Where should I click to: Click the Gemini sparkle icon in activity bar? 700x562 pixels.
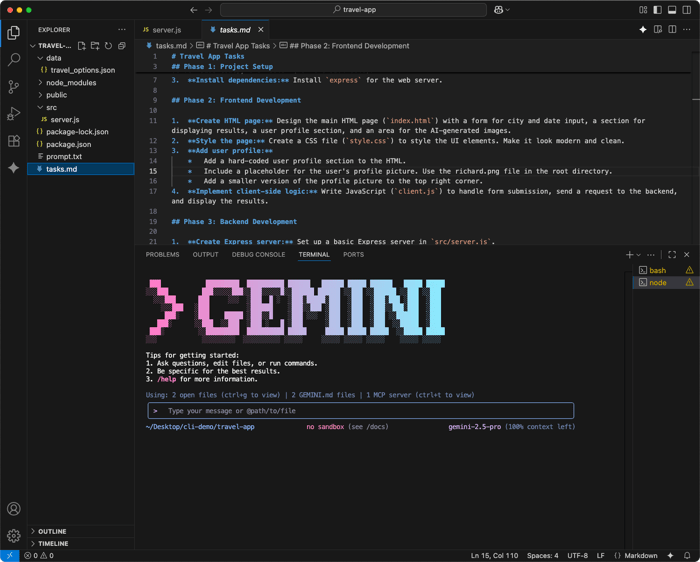[14, 168]
